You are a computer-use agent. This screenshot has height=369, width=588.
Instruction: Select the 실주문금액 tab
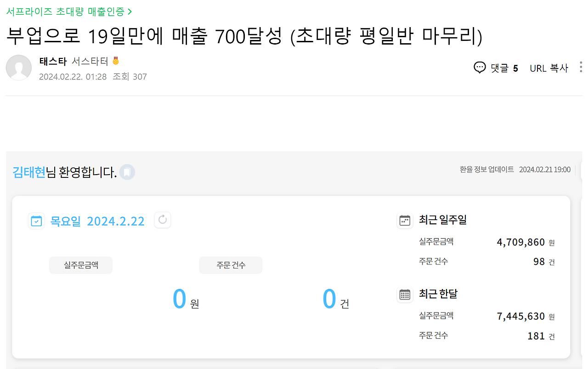(80, 265)
